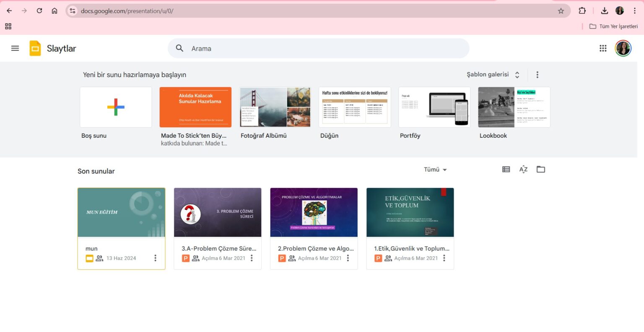This screenshot has width=644, height=332.
Task: Open the file picker folder icon
Action: 541,170
